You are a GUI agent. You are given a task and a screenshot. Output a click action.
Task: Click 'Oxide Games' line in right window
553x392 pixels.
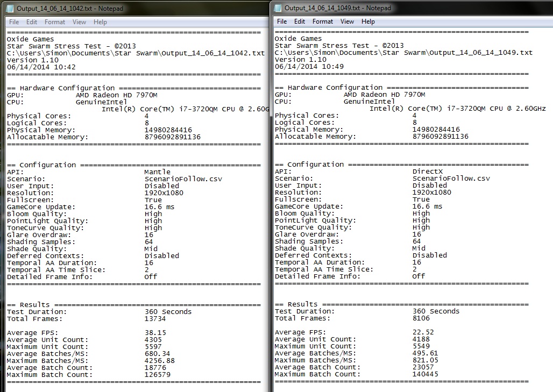coord(299,38)
